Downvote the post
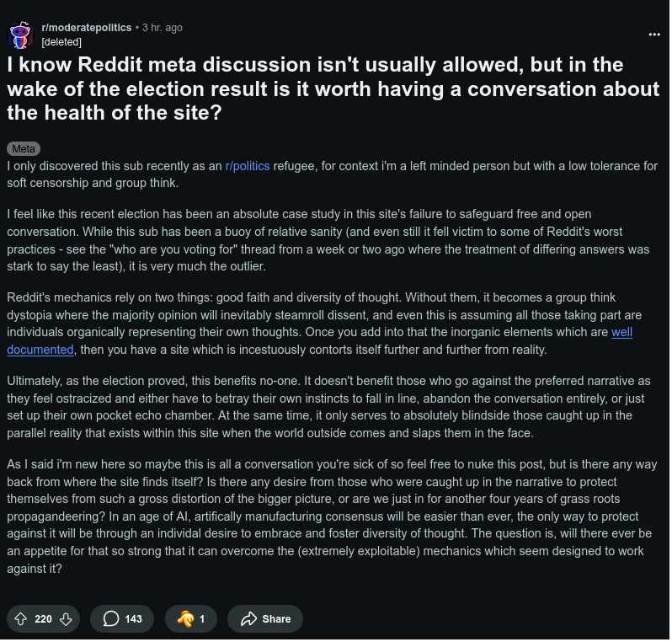 pos(66,618)
